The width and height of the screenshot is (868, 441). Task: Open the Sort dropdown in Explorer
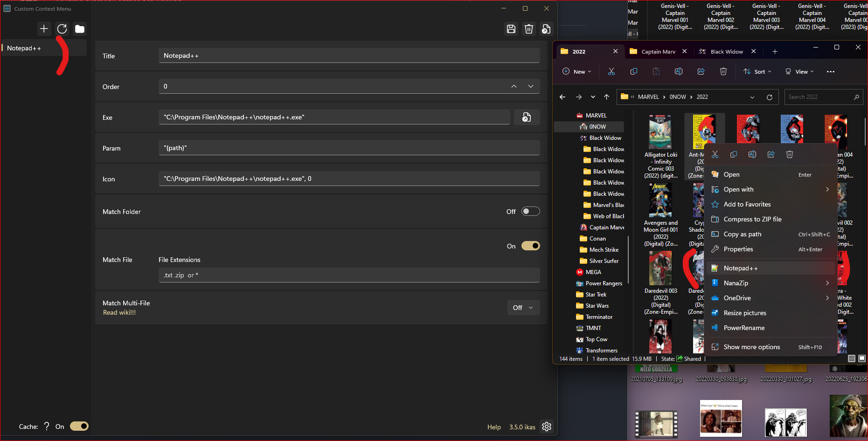[x=757, y=71]
